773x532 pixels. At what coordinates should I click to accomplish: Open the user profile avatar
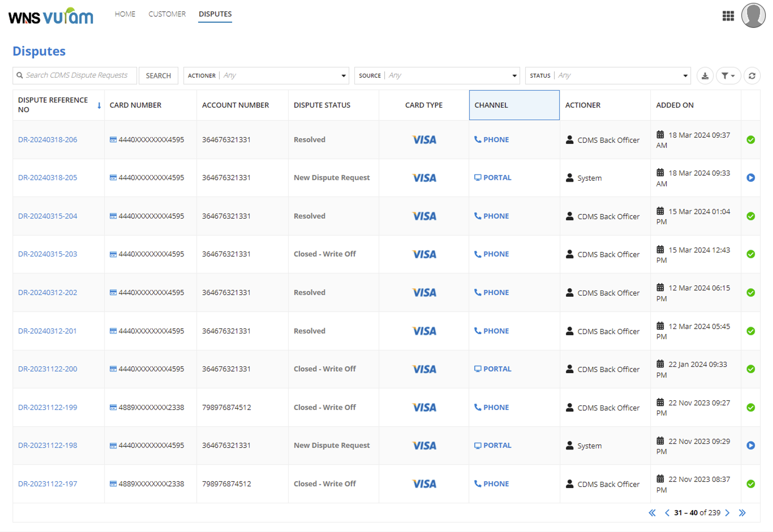(x=753, y=15)
